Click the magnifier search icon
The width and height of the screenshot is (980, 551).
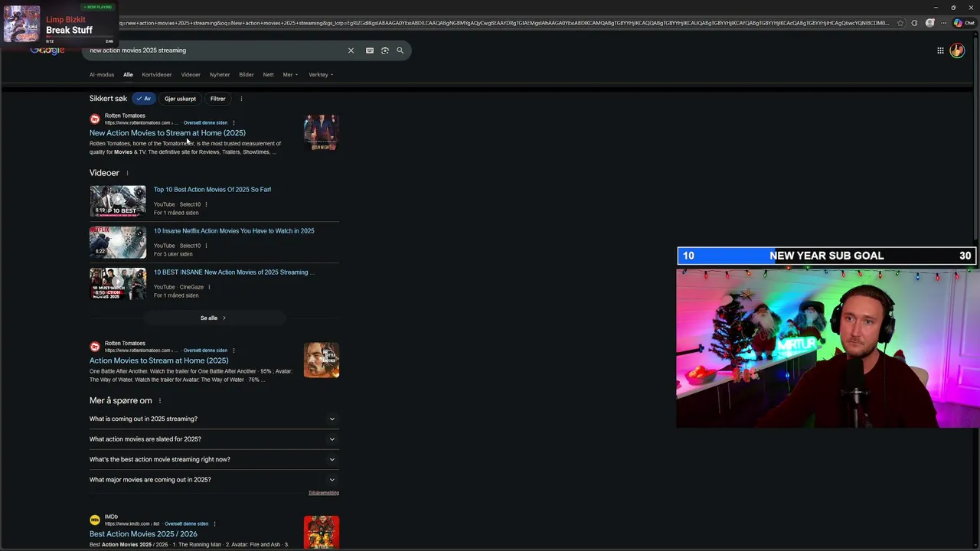point(400,51)
